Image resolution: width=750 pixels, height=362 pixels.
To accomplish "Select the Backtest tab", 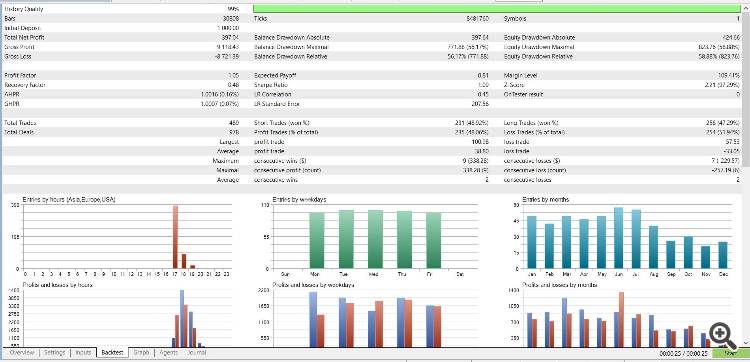I will (x=112, y=353).
